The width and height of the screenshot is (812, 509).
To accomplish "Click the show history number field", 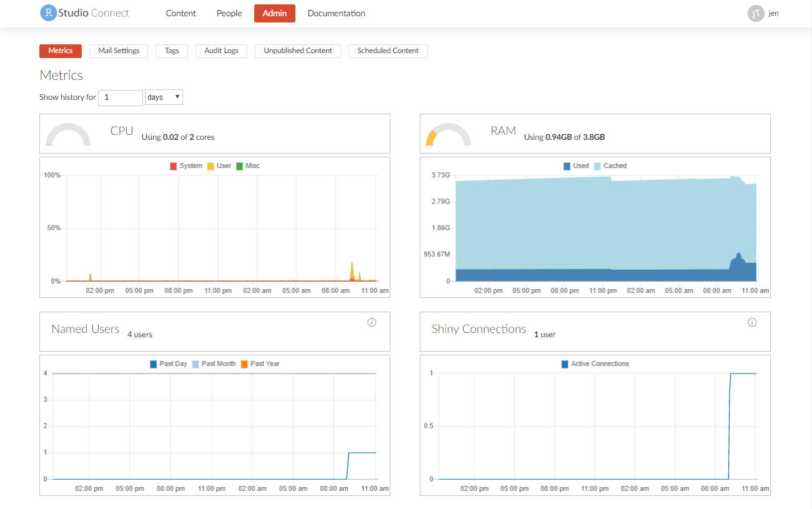I will coord(121,97).
